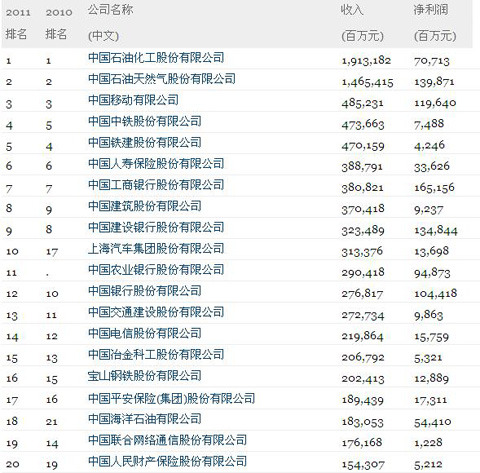Select 中国银行股份有限公司 link
The width and height of the screenshot is (480, 473).
(x=145, y=291)
